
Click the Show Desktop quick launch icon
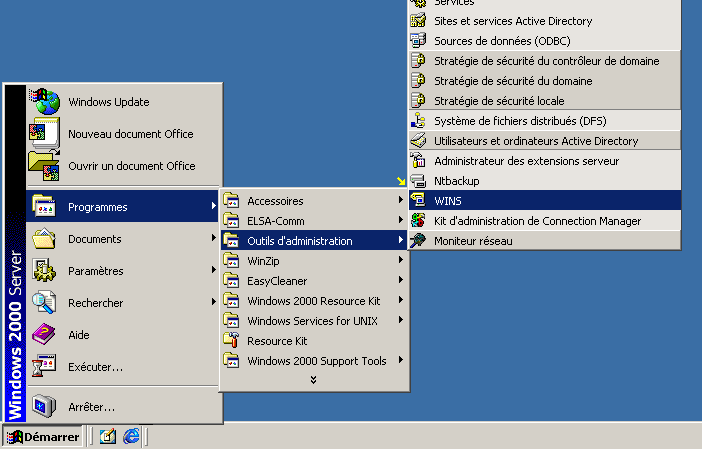(107, 436)
